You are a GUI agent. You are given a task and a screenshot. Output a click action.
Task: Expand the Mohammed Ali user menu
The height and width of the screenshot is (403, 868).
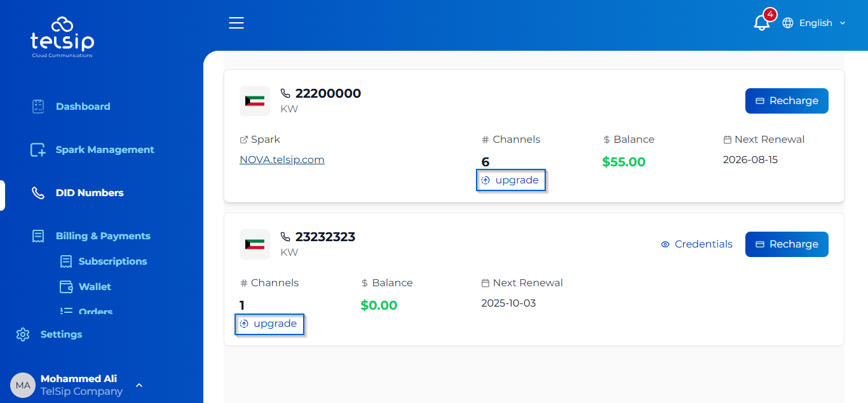tap(139, 385)
